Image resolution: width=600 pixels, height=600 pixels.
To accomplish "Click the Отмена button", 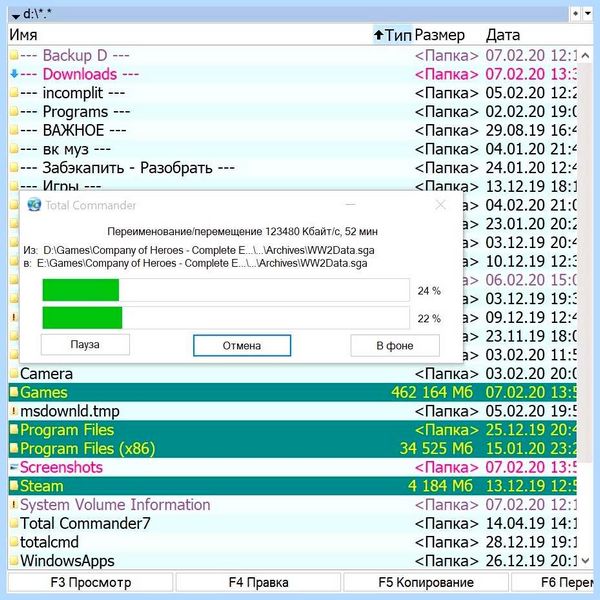I will 242,346.
